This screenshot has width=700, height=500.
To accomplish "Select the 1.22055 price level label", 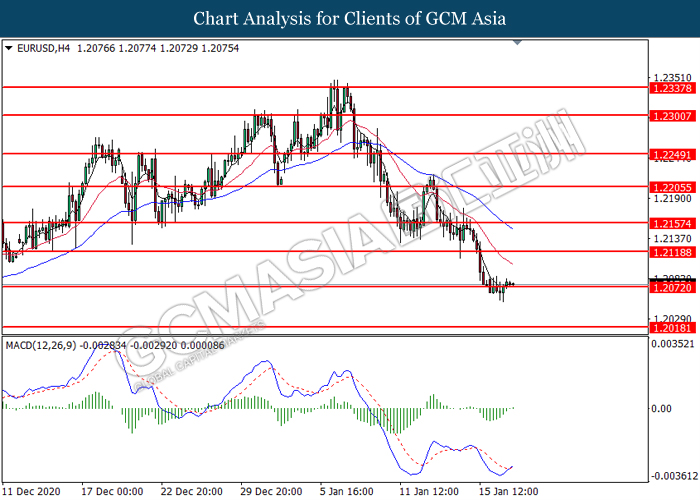I will (672, 188).
